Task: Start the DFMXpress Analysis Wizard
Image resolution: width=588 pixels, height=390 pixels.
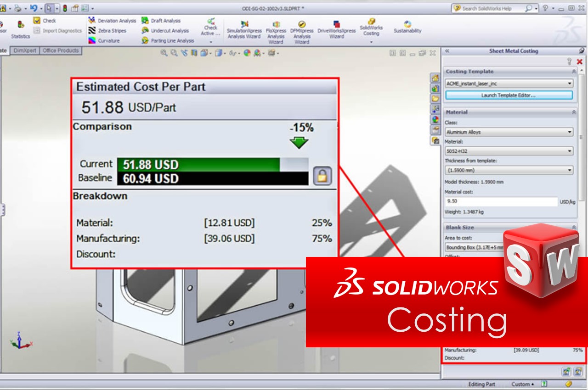Action: 302,29
